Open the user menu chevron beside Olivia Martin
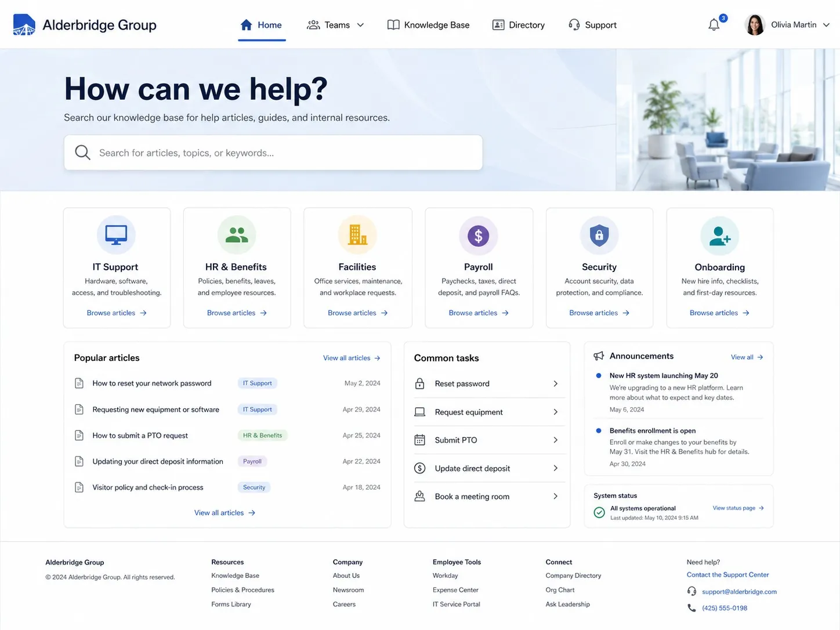Image resolution: width=840 pixels, height=630 pixels. pyautogui.click(x=826, y=25)
